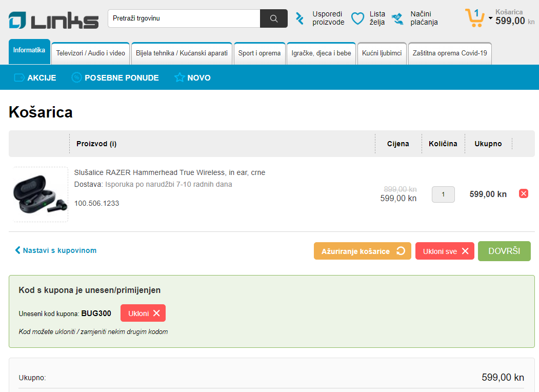Open Bijela tehnika / Kućanski aparati tab
Viewport: 539px width, 392px height.
coord(182,53)
